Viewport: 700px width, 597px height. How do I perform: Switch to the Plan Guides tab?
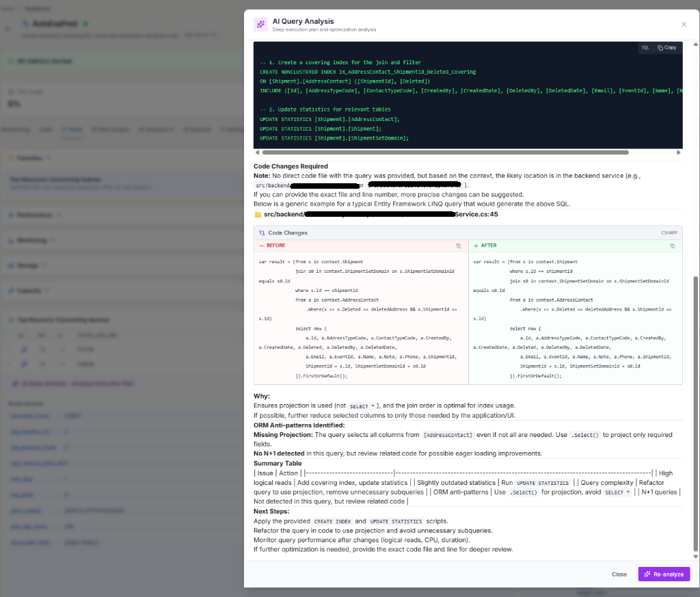109,129
